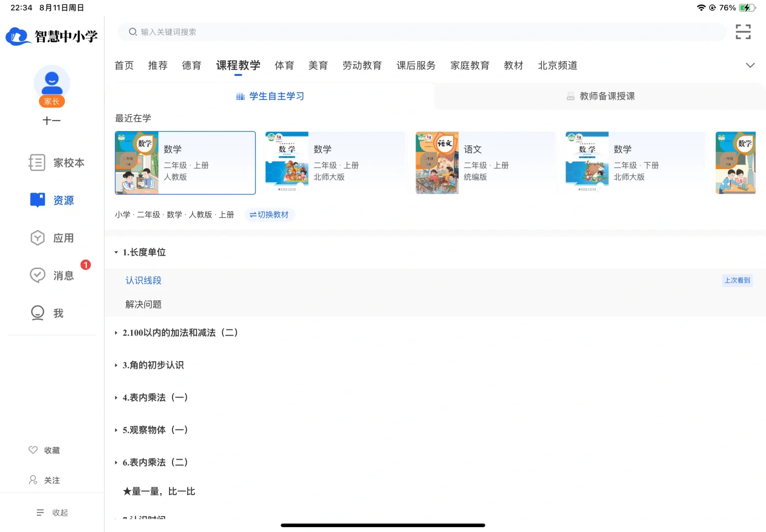The height and width of the screenshot is (532, 766).
Task: Open the 家校本 sidebar section
Action: [x=69, y=163]
